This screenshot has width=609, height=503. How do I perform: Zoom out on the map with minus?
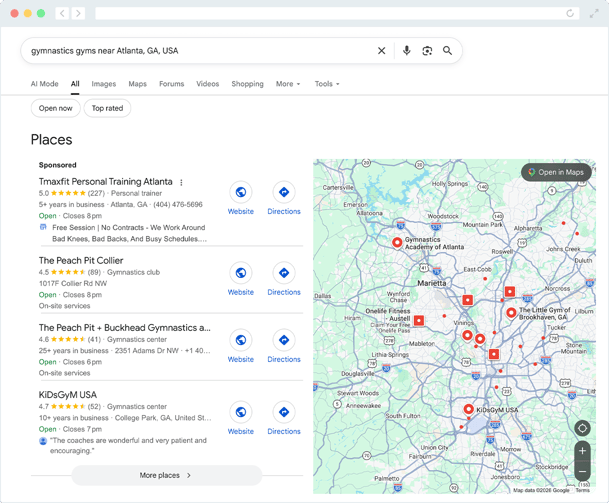coord(582,472)
